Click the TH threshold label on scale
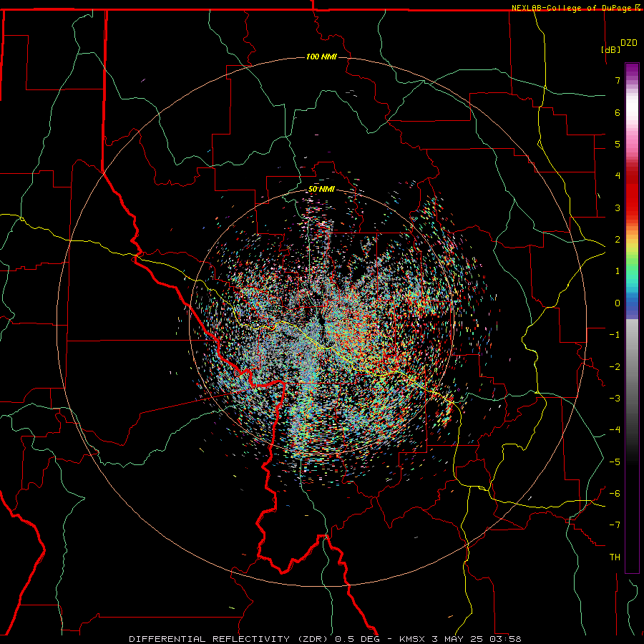 615,557
